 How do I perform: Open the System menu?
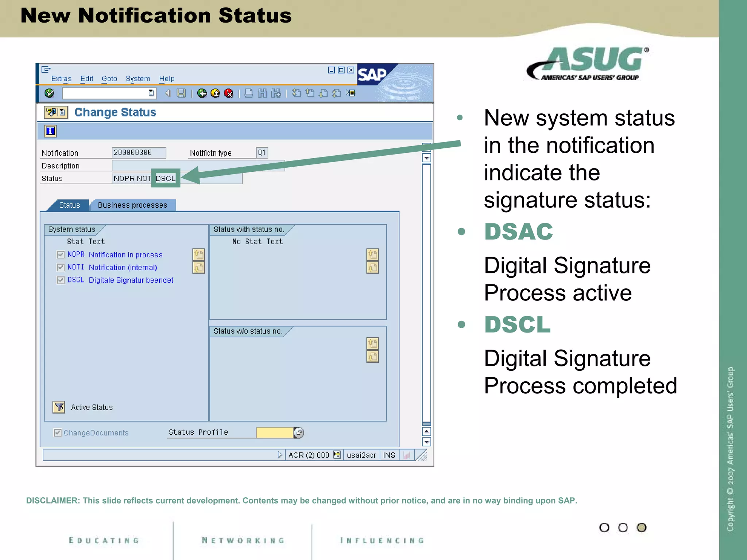click(138, 79)
